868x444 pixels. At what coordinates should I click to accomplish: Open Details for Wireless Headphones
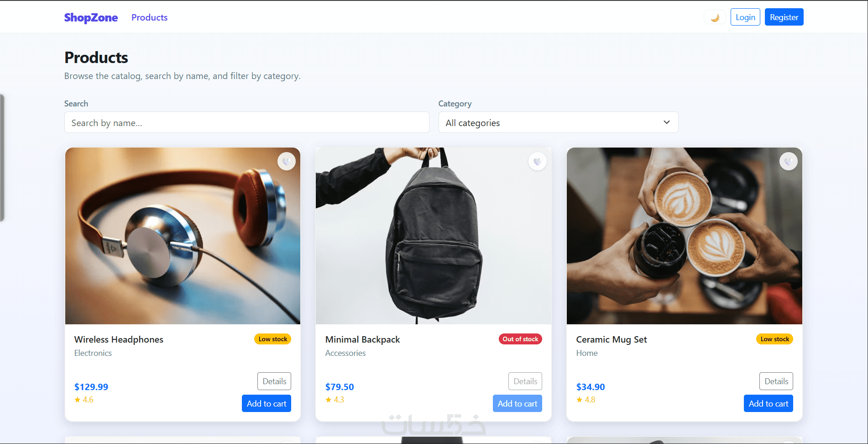(x=274, y=381)
